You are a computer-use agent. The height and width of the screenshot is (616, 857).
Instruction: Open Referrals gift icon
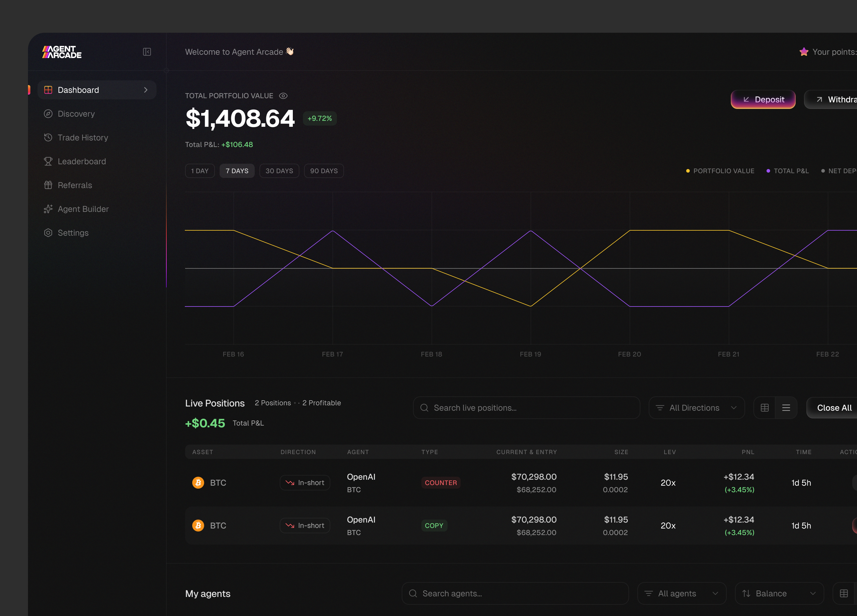(48, 185)
